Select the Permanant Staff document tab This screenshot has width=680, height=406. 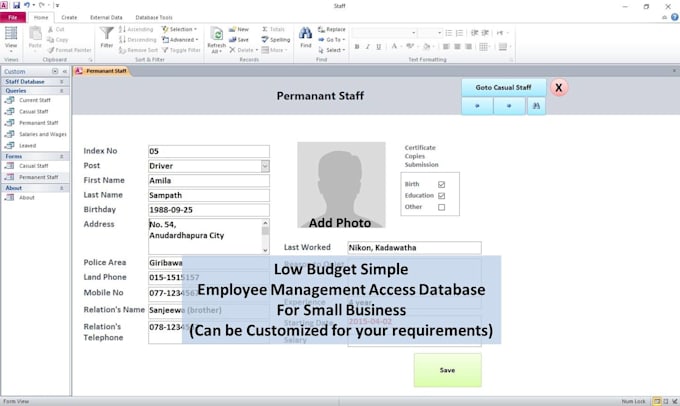click(102, 71)
